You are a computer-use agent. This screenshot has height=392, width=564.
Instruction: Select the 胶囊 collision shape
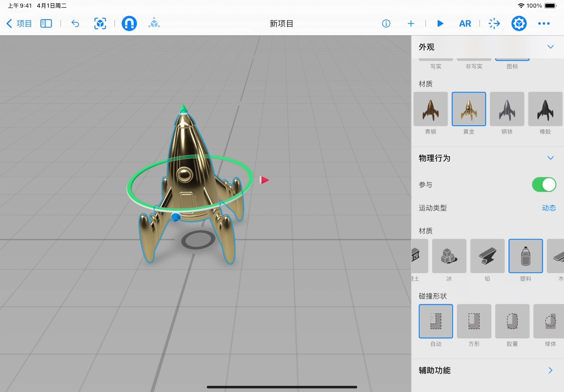(x=512, y=321)
